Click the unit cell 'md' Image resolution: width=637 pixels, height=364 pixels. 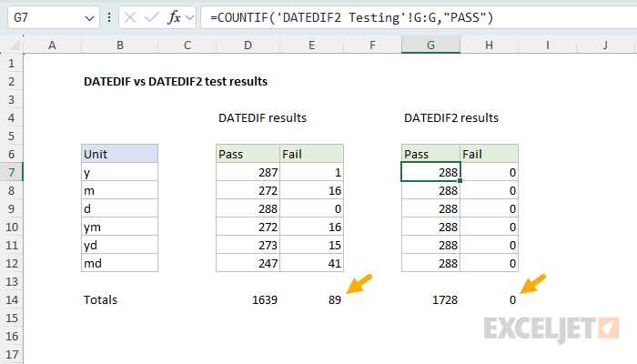[x=119, y=263]
